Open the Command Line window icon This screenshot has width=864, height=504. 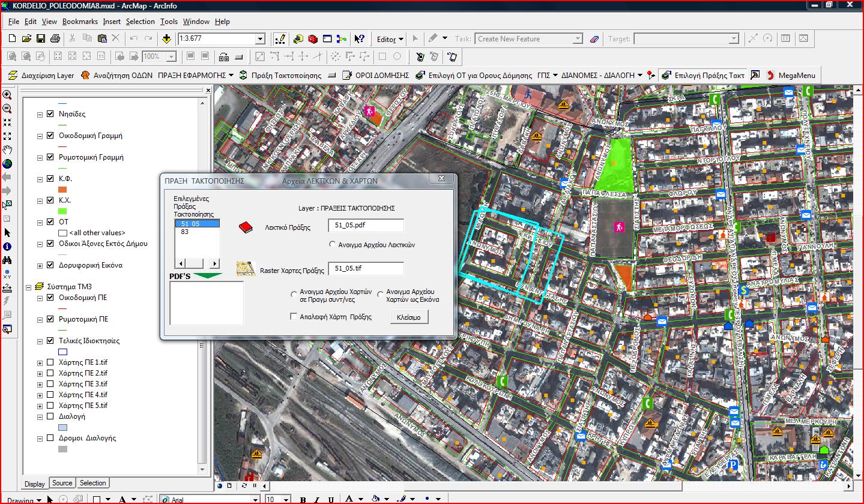[327, 39]
